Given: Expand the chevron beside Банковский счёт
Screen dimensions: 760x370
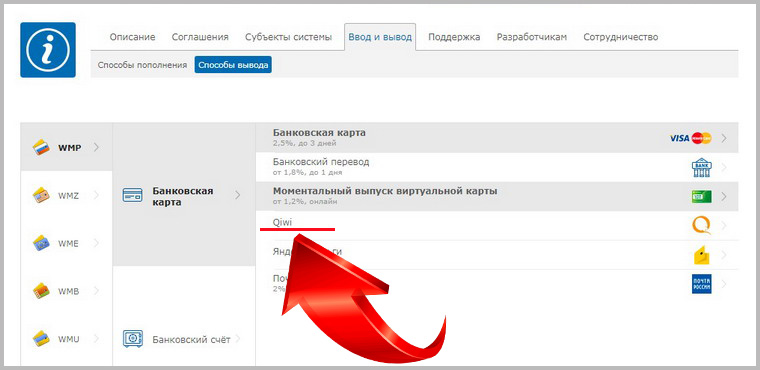Looking at the screenshot, I should [x=238, y=338].
